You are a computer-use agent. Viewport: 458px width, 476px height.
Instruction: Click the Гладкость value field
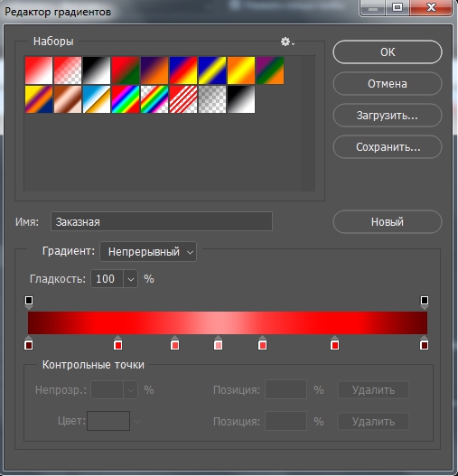tap(107, 279)
